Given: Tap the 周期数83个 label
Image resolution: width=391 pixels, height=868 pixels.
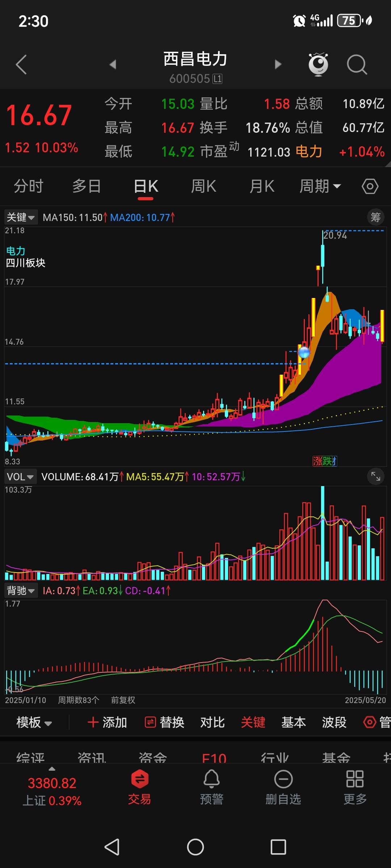Looking at the screenshot, I should point(79,700).
